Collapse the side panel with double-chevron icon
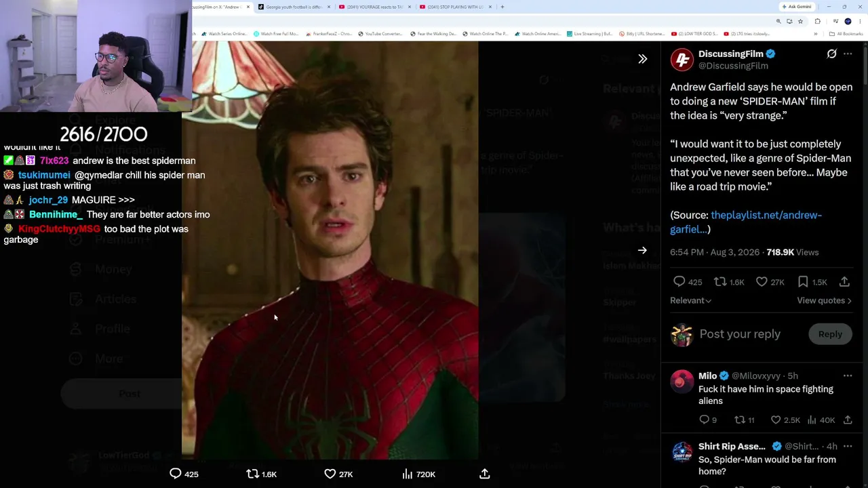This screenshot has width=868, height=488. pyautogui.click(x=642, y=59)
